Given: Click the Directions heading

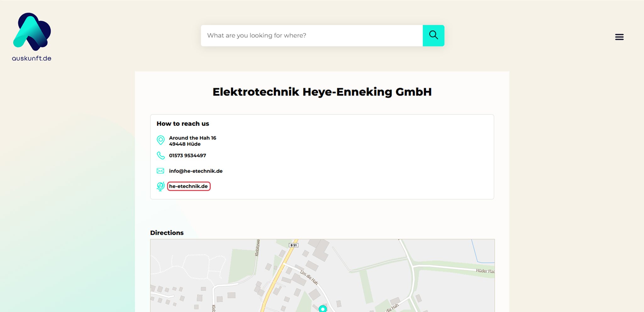Looking at the screenshot, I should coord(167,233).
